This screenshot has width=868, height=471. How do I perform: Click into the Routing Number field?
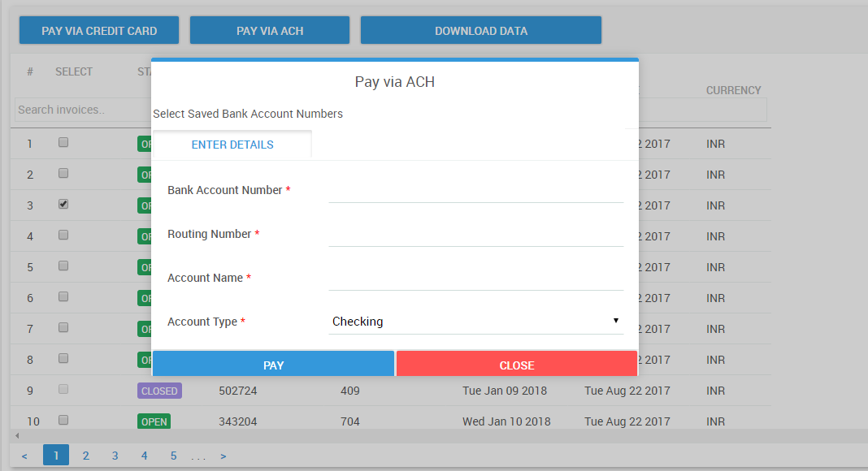click(475, 235)
